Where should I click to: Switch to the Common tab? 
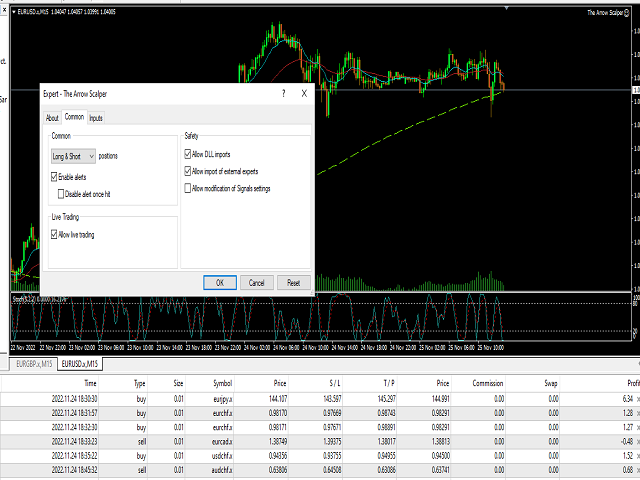point(74,117)
